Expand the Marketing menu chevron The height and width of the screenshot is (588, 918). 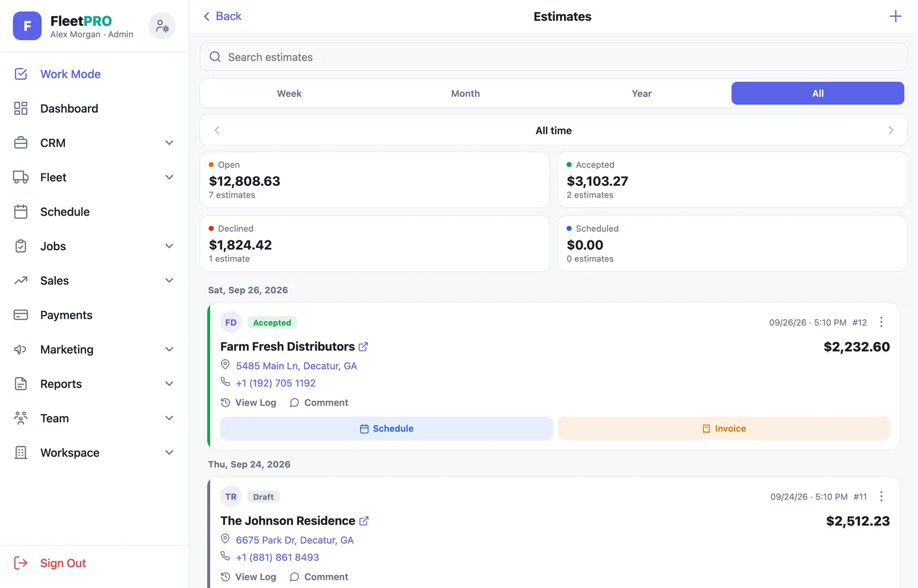pos(169,349)
